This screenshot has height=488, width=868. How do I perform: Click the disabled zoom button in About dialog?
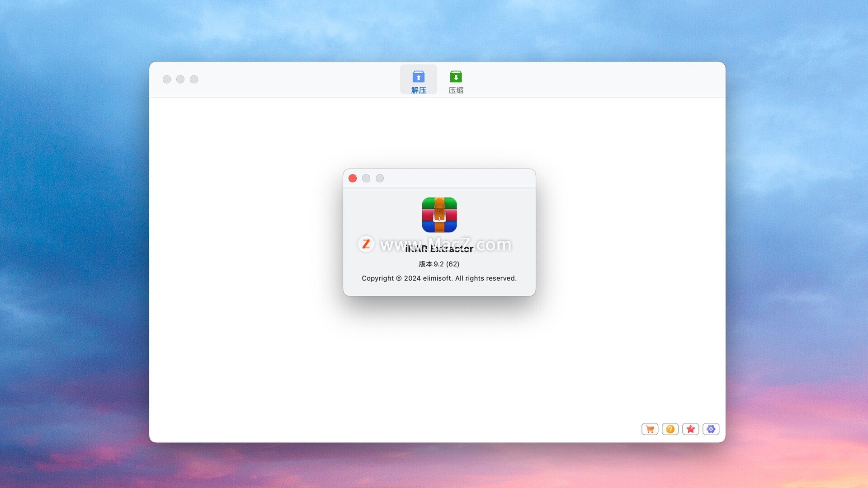click(380, 178)
